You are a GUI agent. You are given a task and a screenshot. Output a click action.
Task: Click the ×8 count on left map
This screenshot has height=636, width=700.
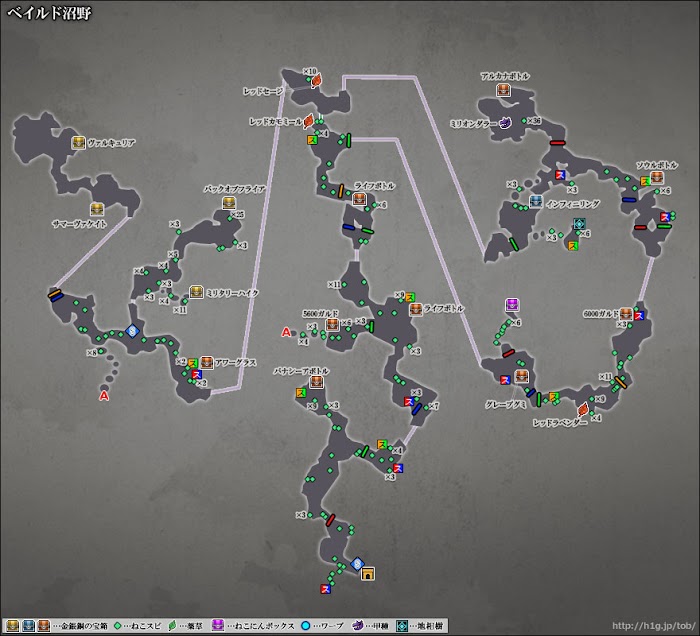click(92, 353)
